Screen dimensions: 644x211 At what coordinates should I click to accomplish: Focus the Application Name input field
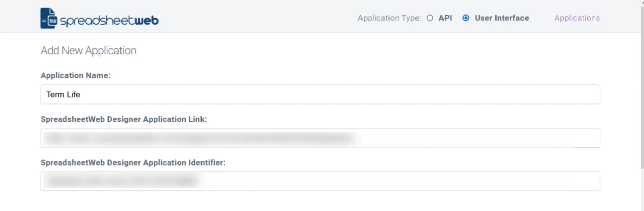click(320, 94)
